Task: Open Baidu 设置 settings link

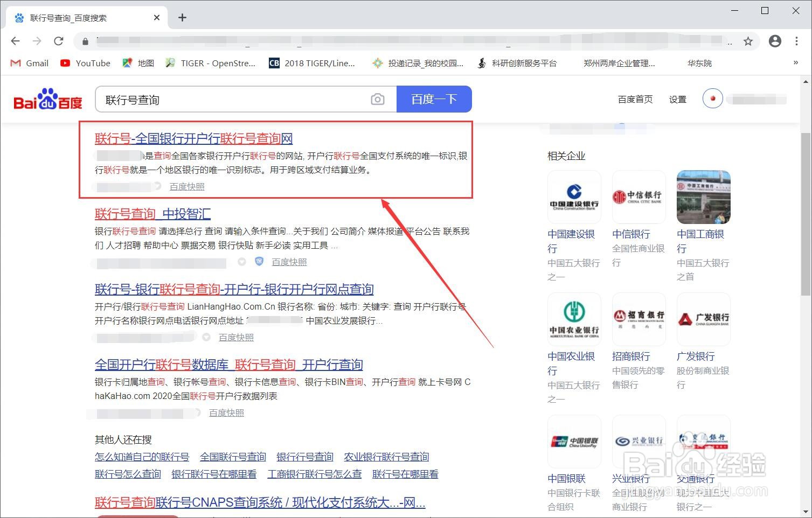Action: (677, 99)
